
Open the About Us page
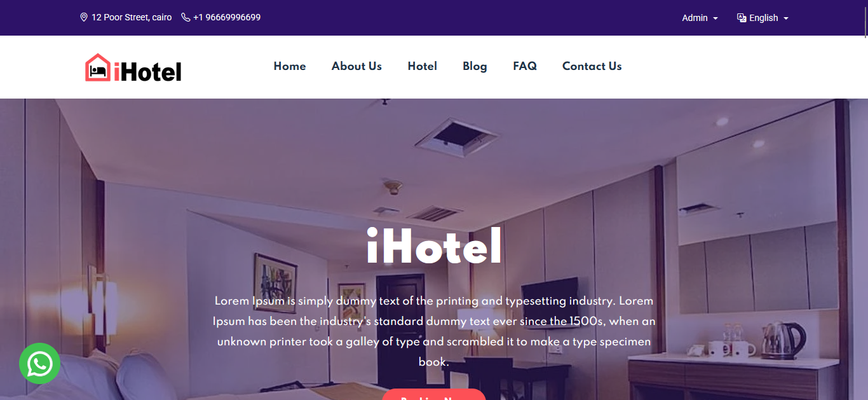(356, 66)
